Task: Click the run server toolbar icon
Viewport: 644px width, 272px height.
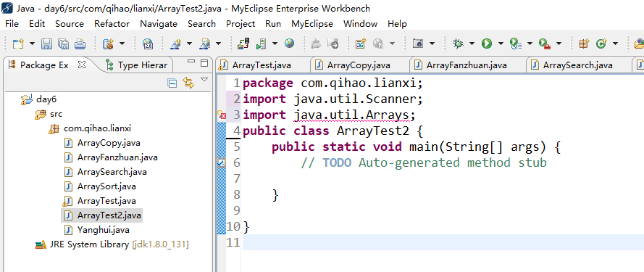Action: pos(262,44)
